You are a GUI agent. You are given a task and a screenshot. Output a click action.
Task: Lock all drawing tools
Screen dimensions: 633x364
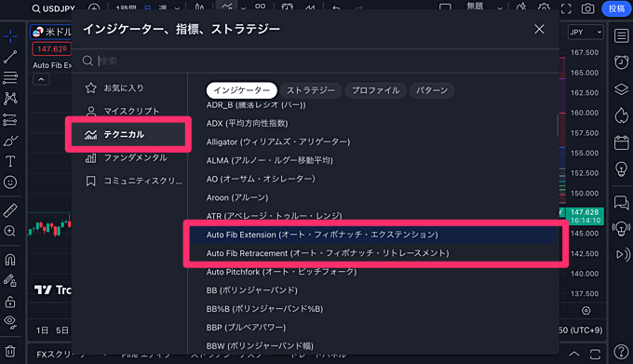10,302
